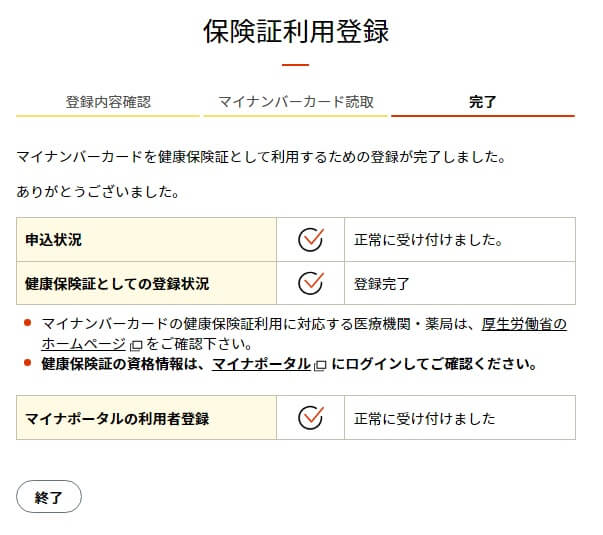Click external link icon beside マイナポータル link

coord(320,365)
